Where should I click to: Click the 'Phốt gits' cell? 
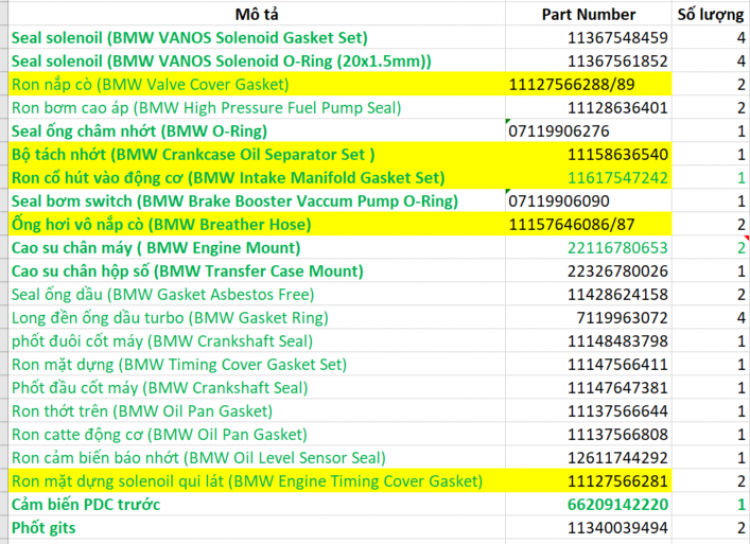257,528
